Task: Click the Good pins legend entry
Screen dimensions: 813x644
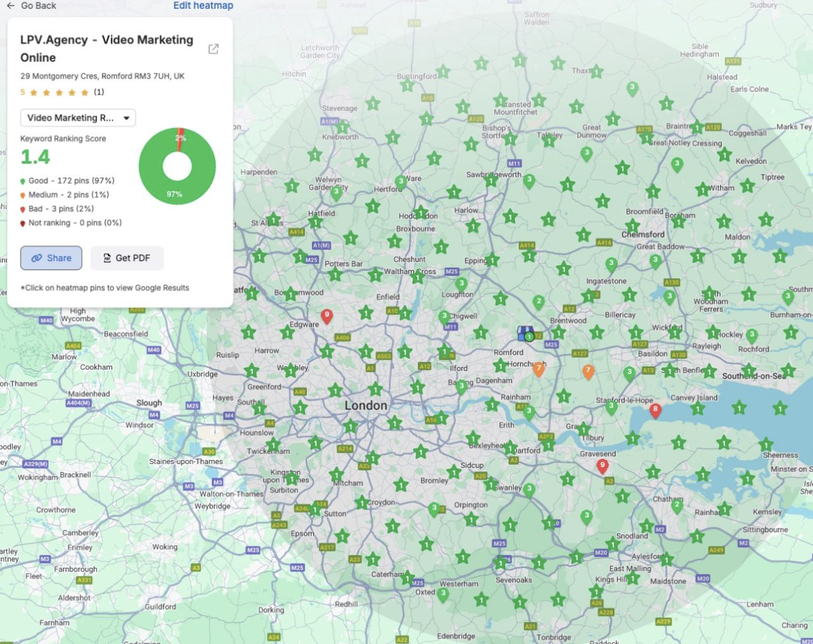Action: coord(71,181)
